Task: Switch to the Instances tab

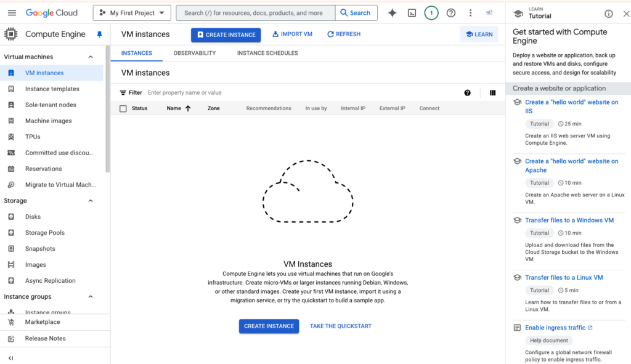Action: click(x=136, y=53)
